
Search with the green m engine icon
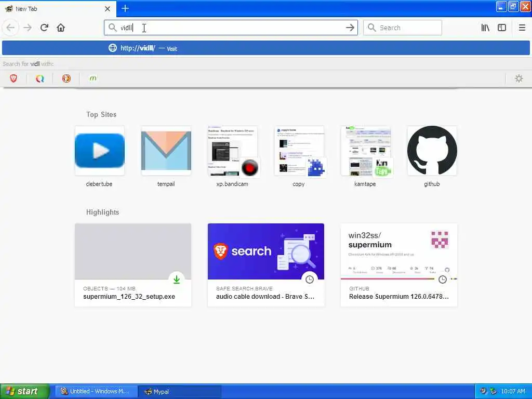93,79
